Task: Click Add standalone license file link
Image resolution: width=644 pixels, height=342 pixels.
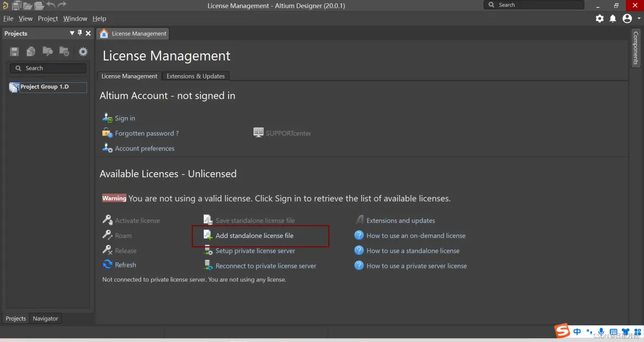Action: point(254,236)
